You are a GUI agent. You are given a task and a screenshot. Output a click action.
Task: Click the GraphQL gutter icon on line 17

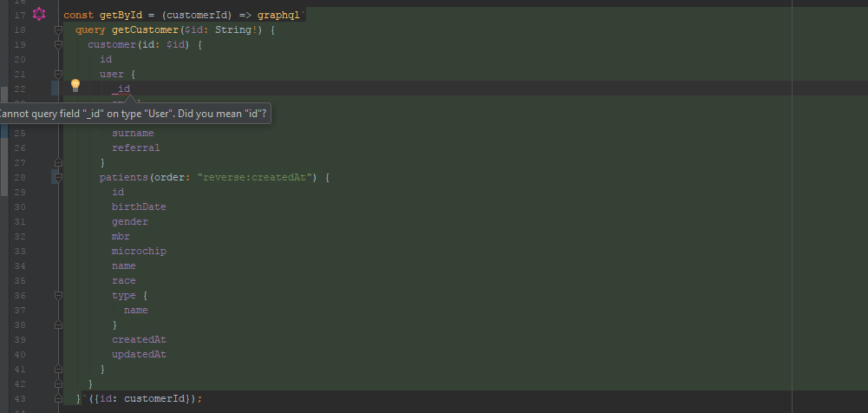coord(39,15)
